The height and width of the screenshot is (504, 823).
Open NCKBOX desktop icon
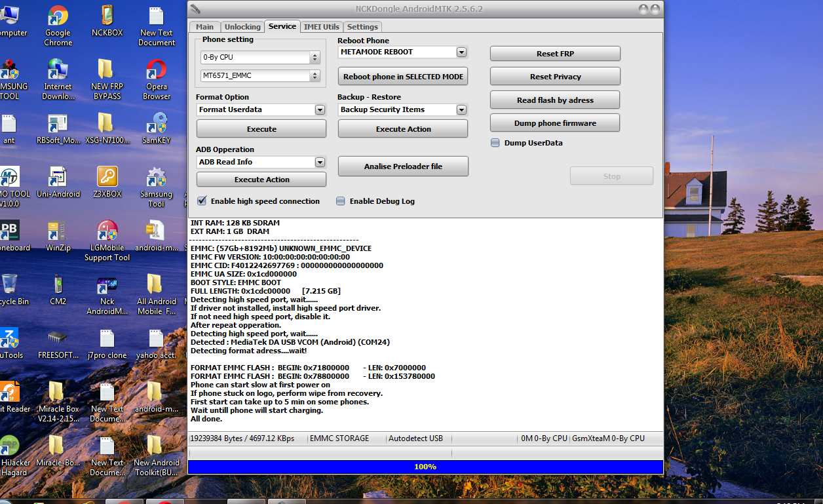point(107,21)
